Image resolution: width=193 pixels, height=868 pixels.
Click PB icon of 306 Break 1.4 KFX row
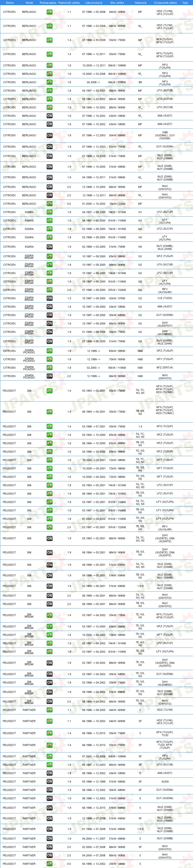(50, 615)
